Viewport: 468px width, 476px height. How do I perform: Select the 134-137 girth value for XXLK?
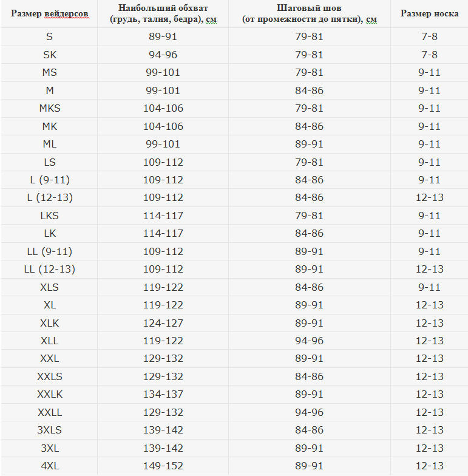click(x=163, y=394)
